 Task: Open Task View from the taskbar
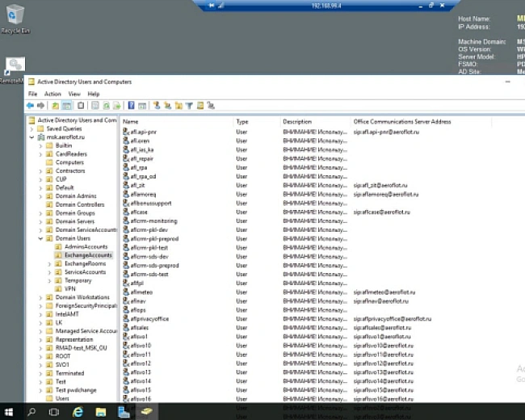(54, 412)
